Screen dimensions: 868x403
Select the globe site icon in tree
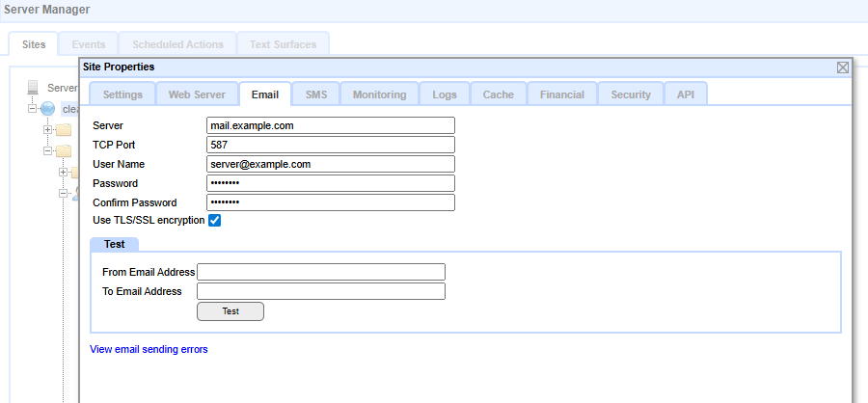point(48,109)
